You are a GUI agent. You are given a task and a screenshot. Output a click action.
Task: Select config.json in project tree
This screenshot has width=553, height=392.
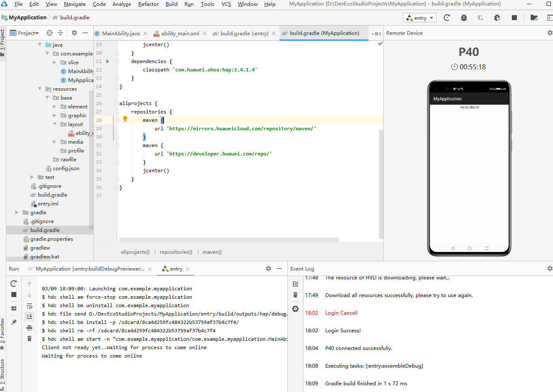coord(66,168)
